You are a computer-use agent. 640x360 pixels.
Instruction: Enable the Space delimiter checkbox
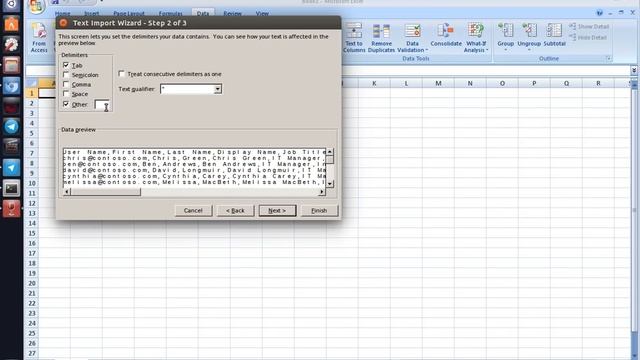(x=66, y=94)
